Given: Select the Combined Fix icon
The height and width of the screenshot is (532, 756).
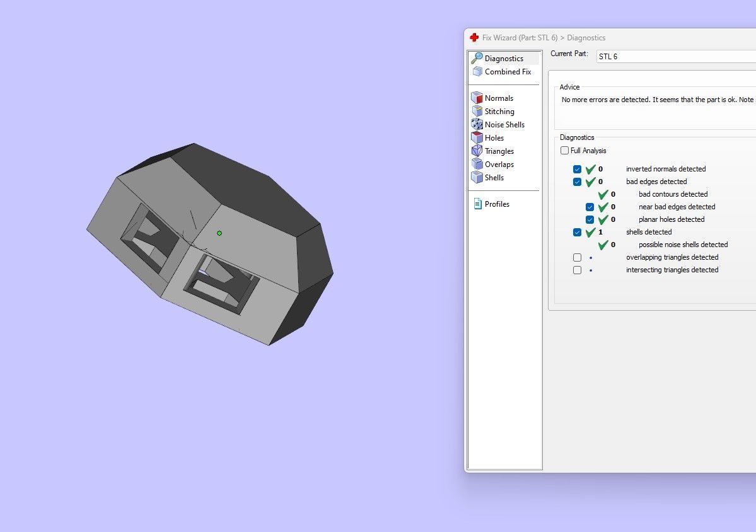Looking at the screenshot, I should tap(477, 71).
